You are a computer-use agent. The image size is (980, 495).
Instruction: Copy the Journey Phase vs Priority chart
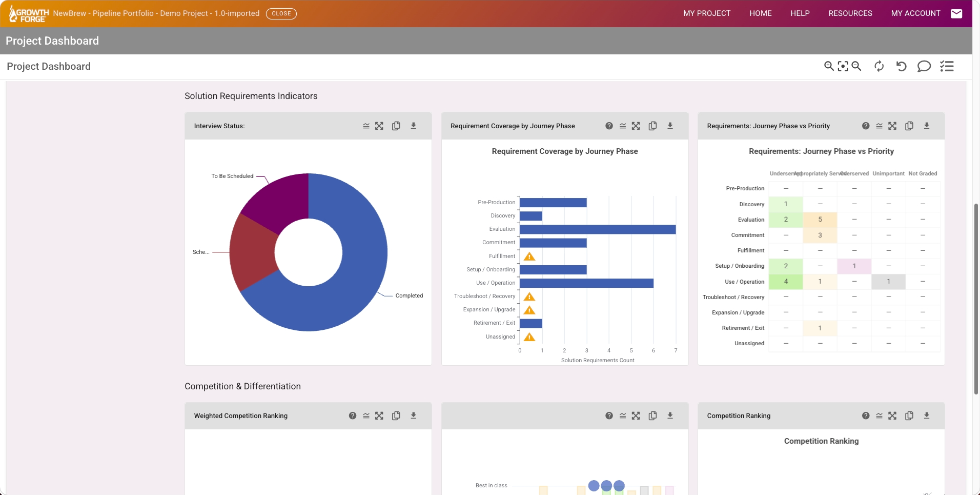point(909,126)
